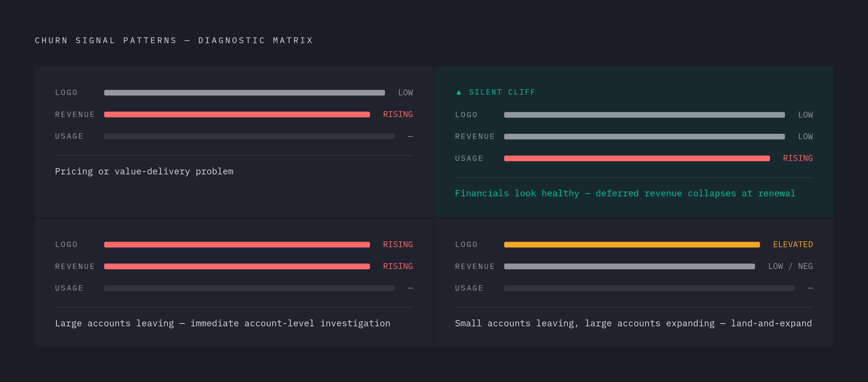
Task: Click the LOW label in Pricing card LOGO row
Action: 406,93
